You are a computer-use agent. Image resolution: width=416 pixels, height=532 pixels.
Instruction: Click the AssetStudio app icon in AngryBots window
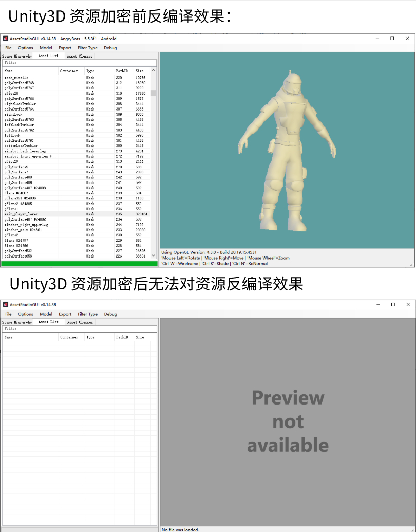coord(6,39)
